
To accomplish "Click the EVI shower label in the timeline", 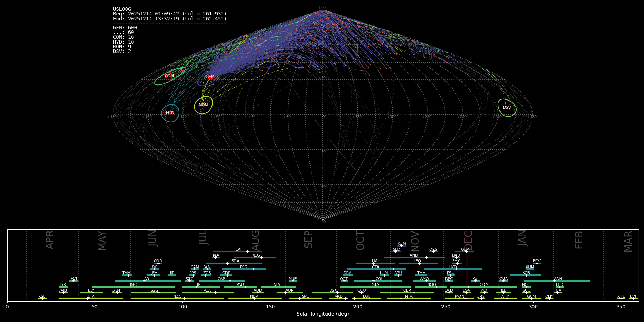I will point(633,297).
